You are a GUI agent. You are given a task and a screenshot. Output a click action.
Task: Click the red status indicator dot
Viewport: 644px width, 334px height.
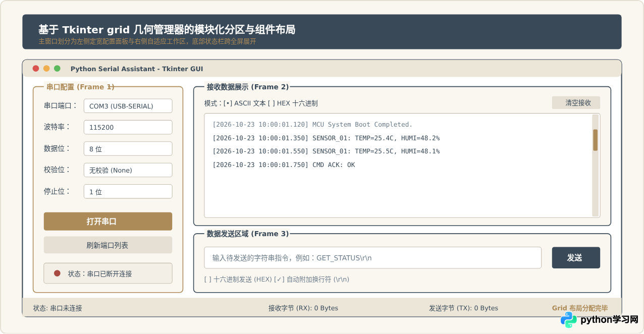[x=57, y=273]
